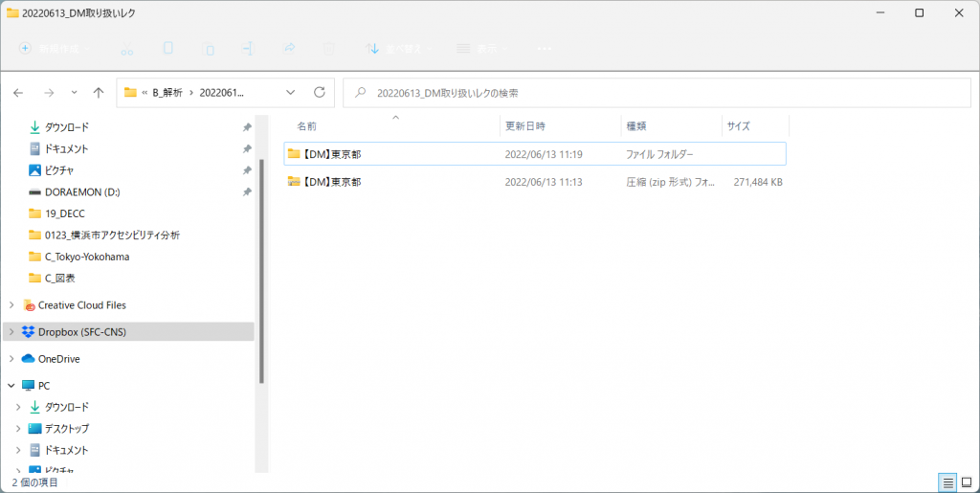Open recent locations chevron dropdown

point(74,93)
